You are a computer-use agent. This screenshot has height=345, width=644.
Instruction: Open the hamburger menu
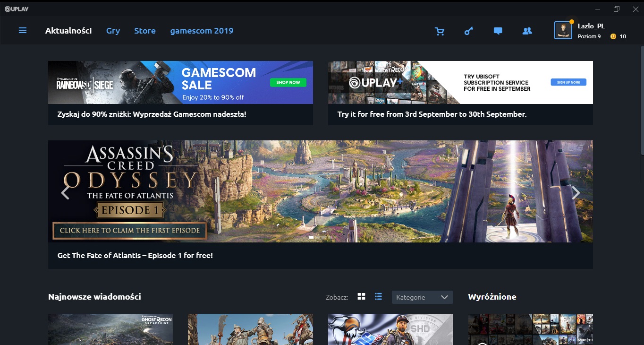click(x=23, y=31)
